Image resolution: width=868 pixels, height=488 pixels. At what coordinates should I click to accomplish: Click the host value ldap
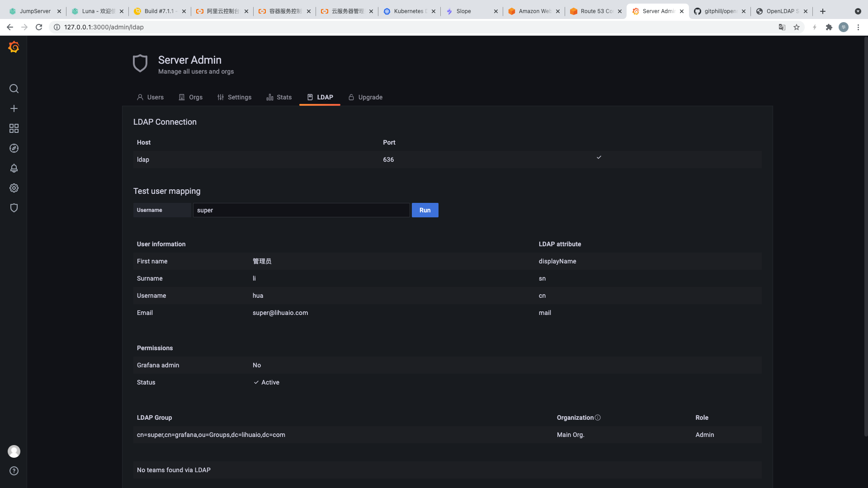click(143, 160)
